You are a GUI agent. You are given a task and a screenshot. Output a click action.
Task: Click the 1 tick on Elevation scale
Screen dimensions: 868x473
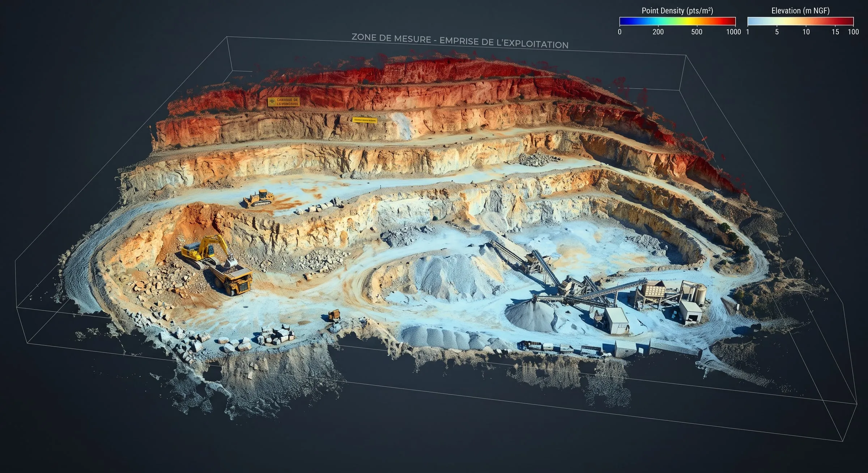point(748,32)
